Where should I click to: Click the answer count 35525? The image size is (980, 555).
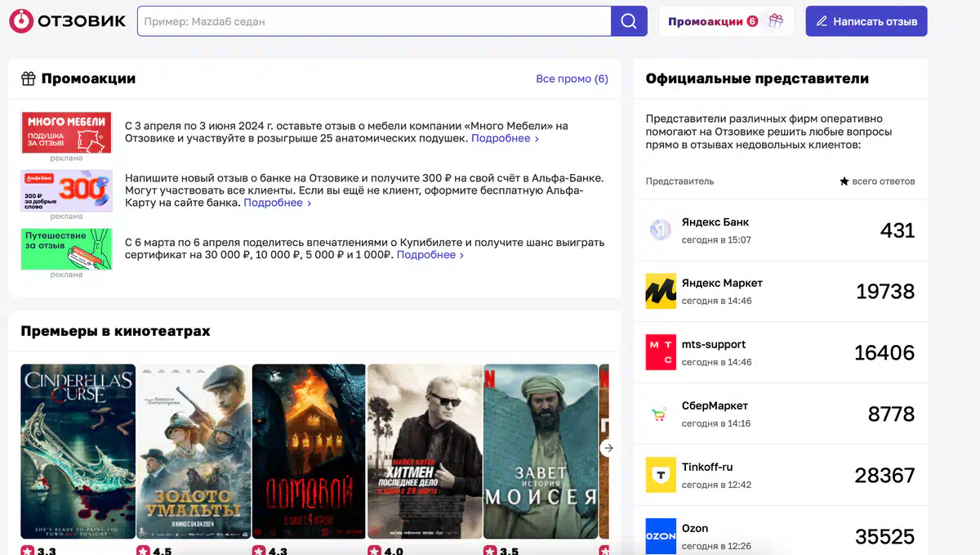884,537
